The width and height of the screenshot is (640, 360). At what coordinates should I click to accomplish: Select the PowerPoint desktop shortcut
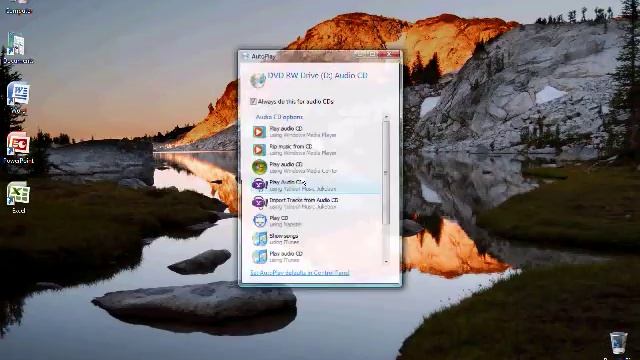[x=18, y=148]
